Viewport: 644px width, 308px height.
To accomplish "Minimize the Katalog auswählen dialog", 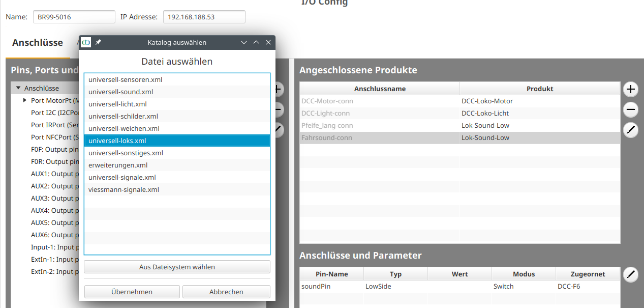I will click(243, 42).
